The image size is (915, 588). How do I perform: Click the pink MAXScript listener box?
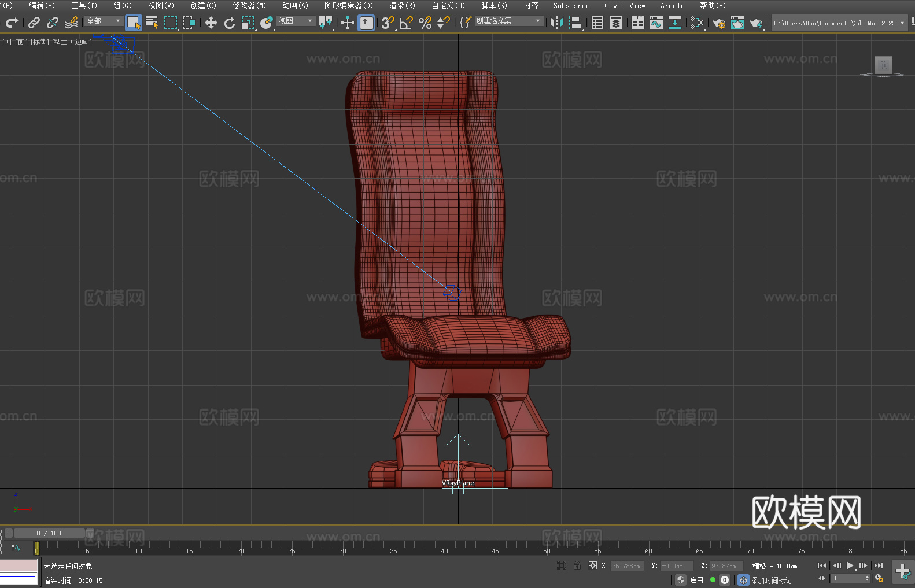coord(19,565)
